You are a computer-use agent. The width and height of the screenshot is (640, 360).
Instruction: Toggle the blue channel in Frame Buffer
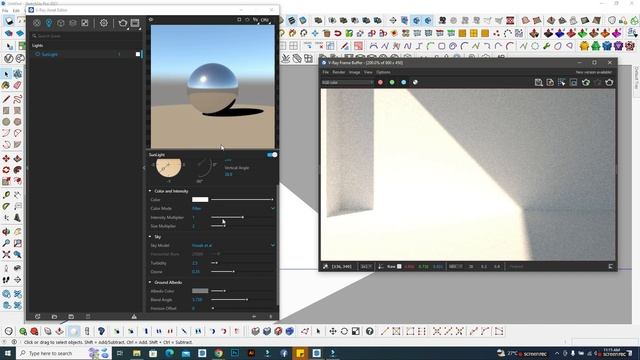[x=404, y=82]
